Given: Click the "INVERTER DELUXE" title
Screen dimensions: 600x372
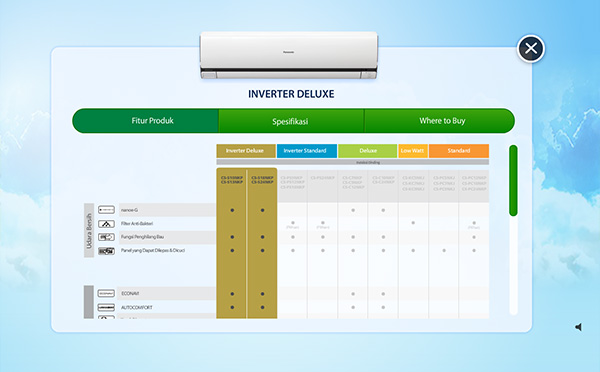Looking at the screenshot, I should pos(291,94).
